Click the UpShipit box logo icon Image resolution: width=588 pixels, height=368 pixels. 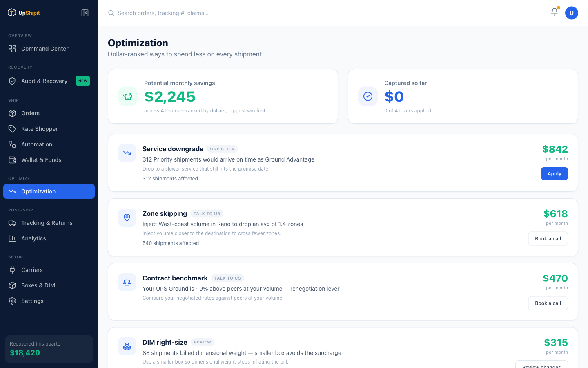click(x=12, y=13)
